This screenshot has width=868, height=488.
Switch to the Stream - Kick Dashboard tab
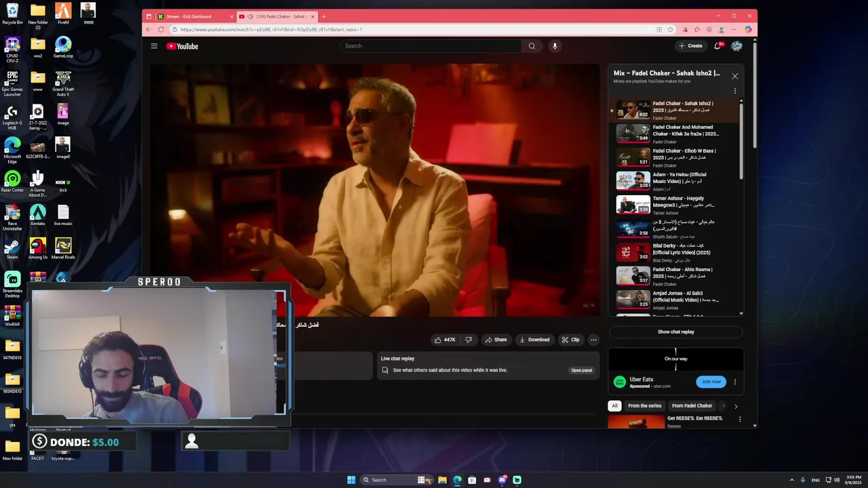click(x=194, y=16)
